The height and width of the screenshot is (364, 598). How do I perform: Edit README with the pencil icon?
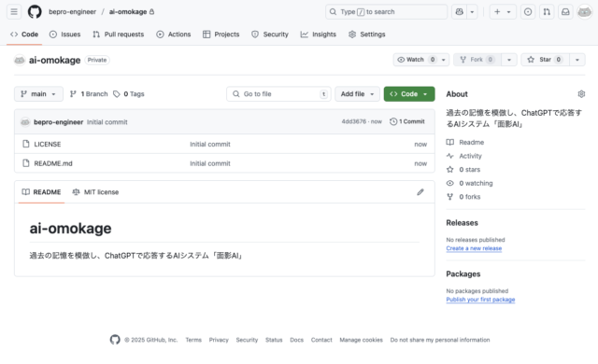pos(420,192)
